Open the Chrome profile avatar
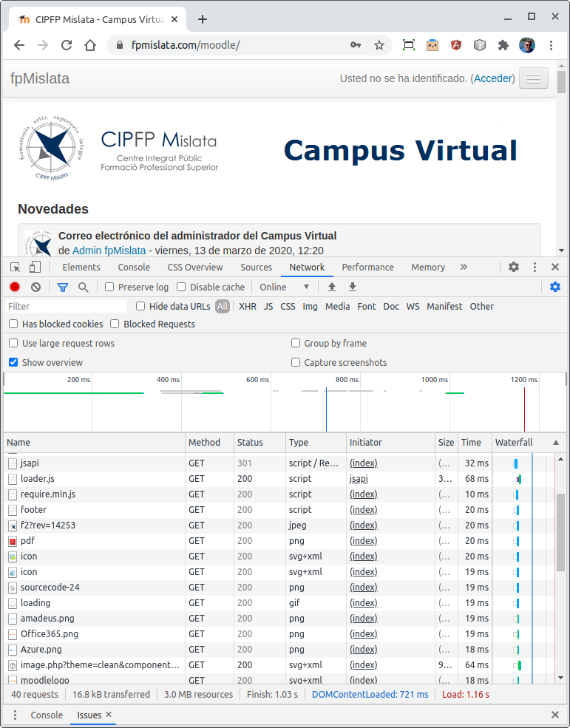 tap(527, 45)
